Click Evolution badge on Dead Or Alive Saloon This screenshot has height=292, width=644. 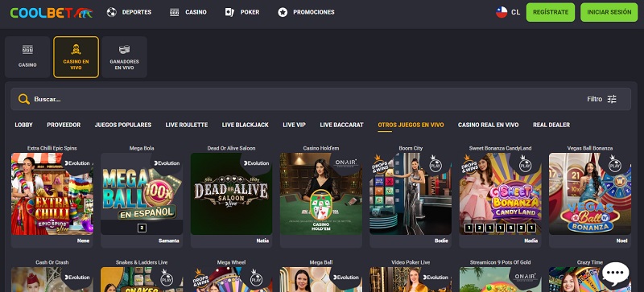coord(256,163)
